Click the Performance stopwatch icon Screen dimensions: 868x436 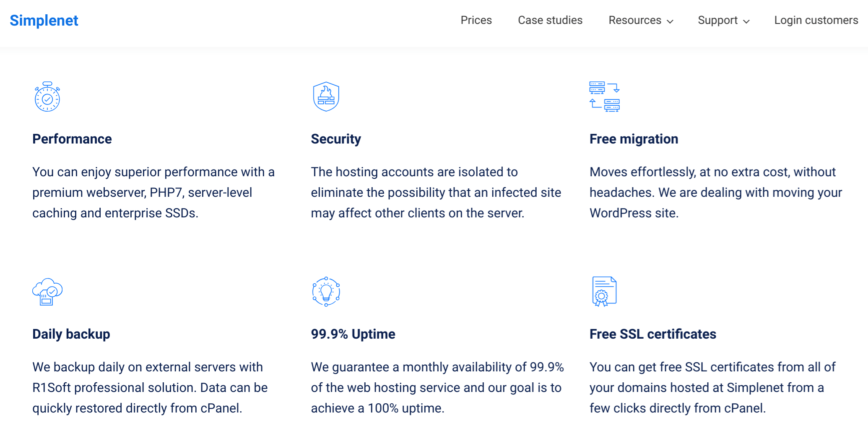click(47, 97)
